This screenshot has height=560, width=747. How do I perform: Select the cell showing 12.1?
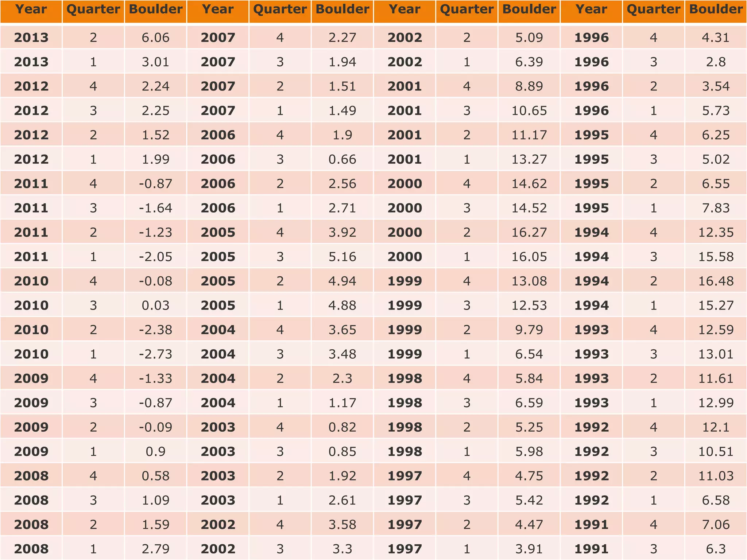pyautogui.click(x=716, y=427)
